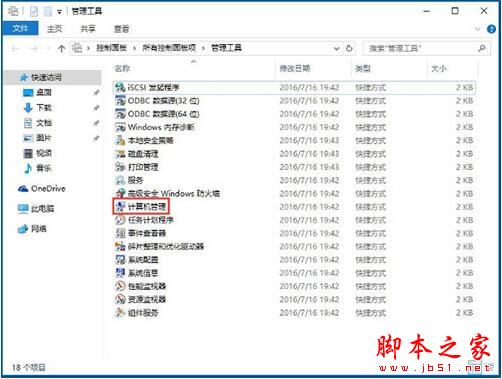Expand the ribbon with the chevron
The height and width of the screenshot is (379, 502).
[x=478, y=29]
